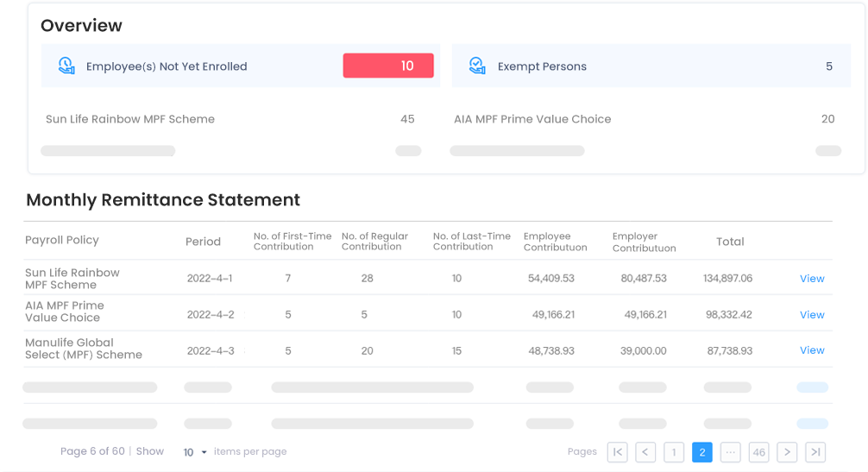Click the Payroll Policy column header

click(62, 240)
